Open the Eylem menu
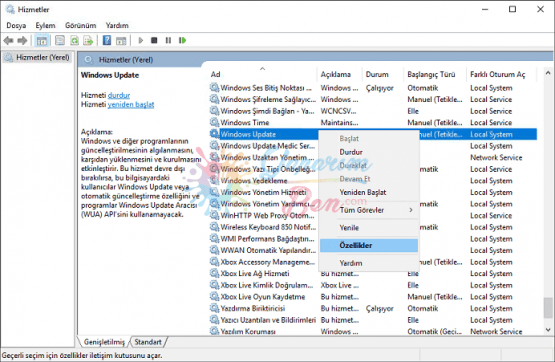The height and width of the screenshot is (362, 555). pos(45,25)
